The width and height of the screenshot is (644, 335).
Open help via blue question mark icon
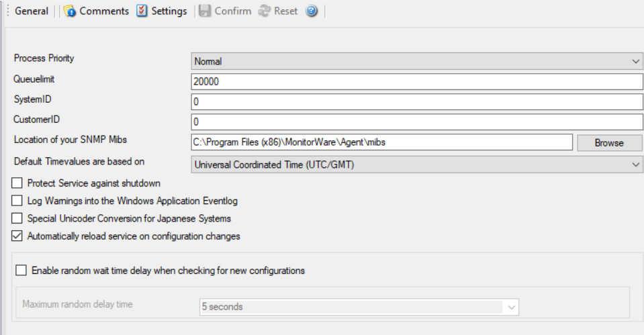coord(311,11)
